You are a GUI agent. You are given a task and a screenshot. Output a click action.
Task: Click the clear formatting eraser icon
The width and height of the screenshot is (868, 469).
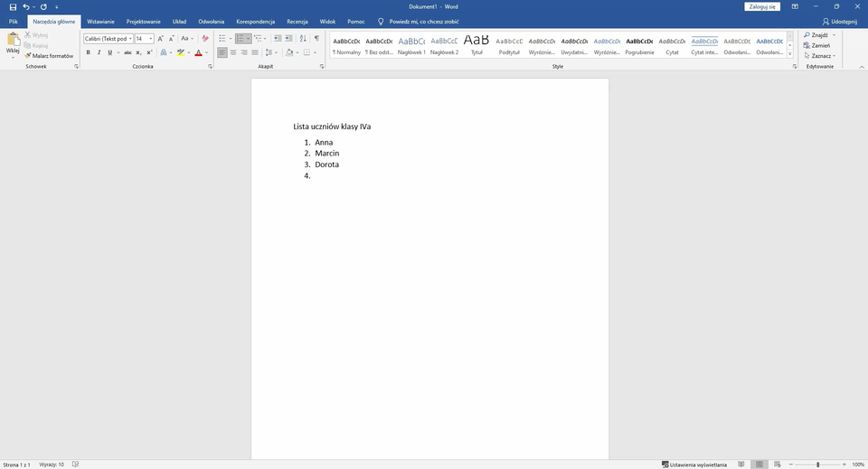(205, 39)
